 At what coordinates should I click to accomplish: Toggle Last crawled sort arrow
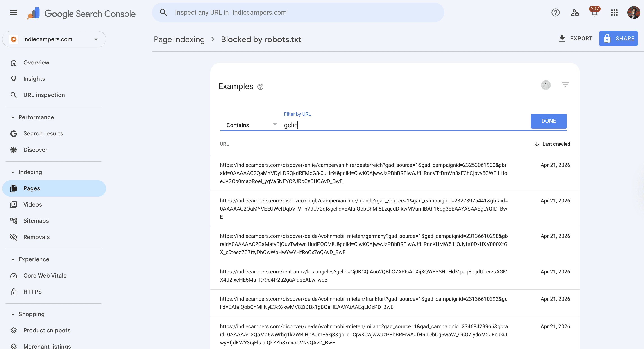(537, 144)
